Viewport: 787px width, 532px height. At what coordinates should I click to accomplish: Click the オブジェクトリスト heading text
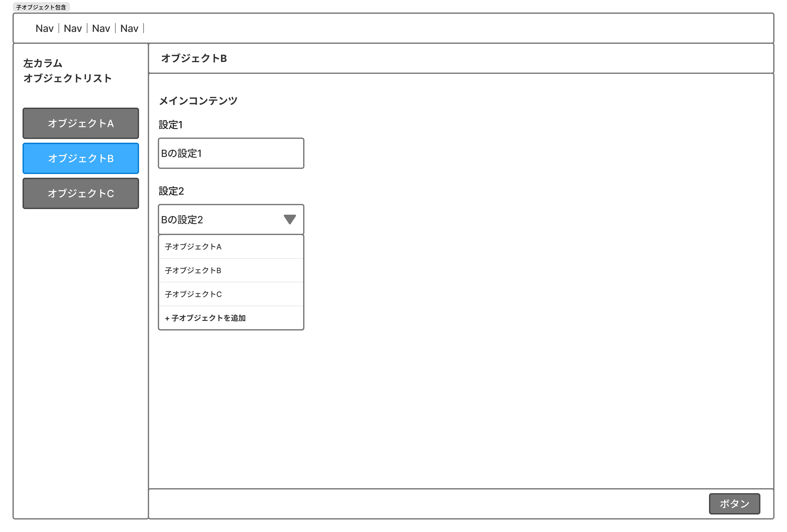(x=67, y=78)
